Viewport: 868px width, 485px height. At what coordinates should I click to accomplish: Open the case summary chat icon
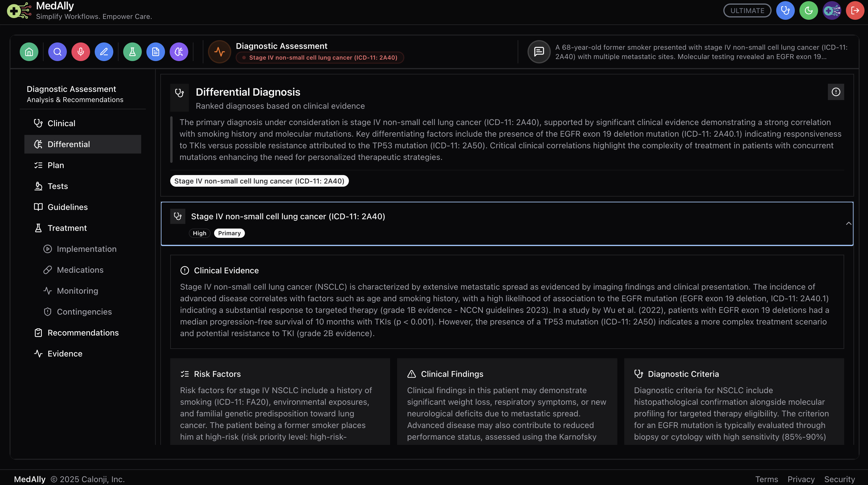coord(539,51)
